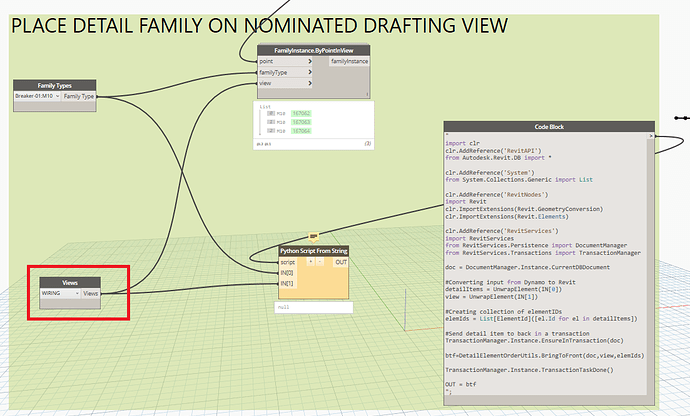Screen dimensions: 690x416
Task: Click the '#Send detail item to back' comment
Action: [517, 333]
